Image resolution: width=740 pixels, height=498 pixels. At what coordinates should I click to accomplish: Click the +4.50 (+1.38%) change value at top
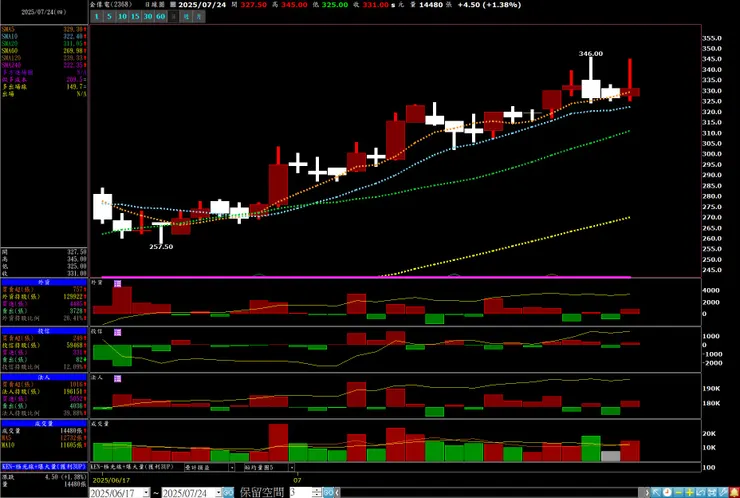(489, 5)
